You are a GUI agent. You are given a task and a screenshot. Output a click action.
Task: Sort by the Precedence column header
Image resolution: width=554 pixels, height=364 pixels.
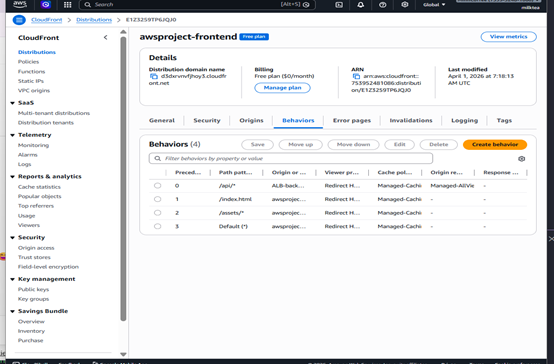(188, 172)
